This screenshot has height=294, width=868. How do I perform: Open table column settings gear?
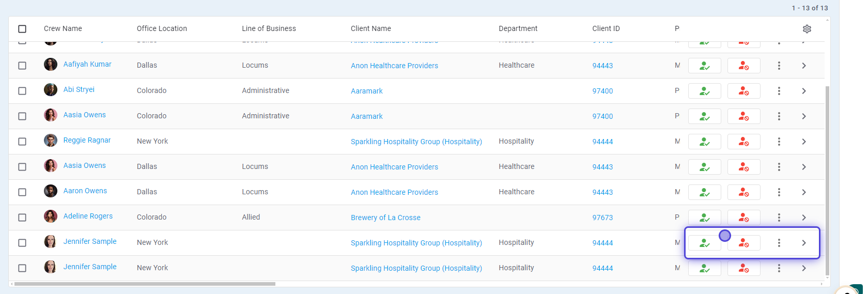coord(807,29)
